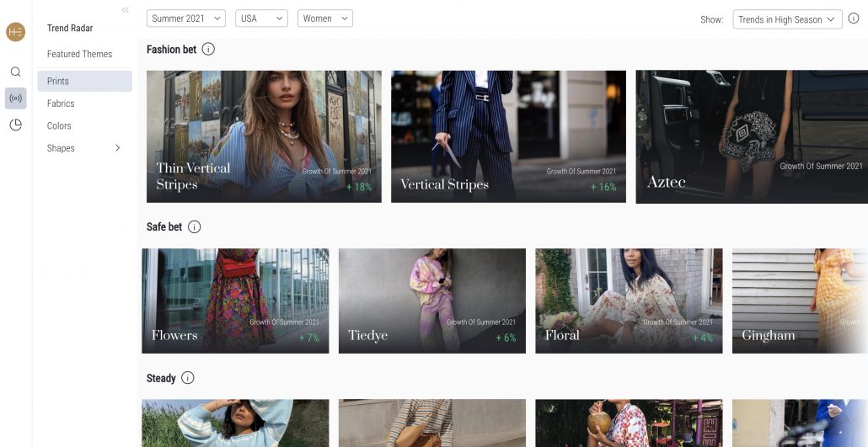Screen dimensions: 868x447
Task: Open first Steady card with blue sweater
Action: click(235, 423)
